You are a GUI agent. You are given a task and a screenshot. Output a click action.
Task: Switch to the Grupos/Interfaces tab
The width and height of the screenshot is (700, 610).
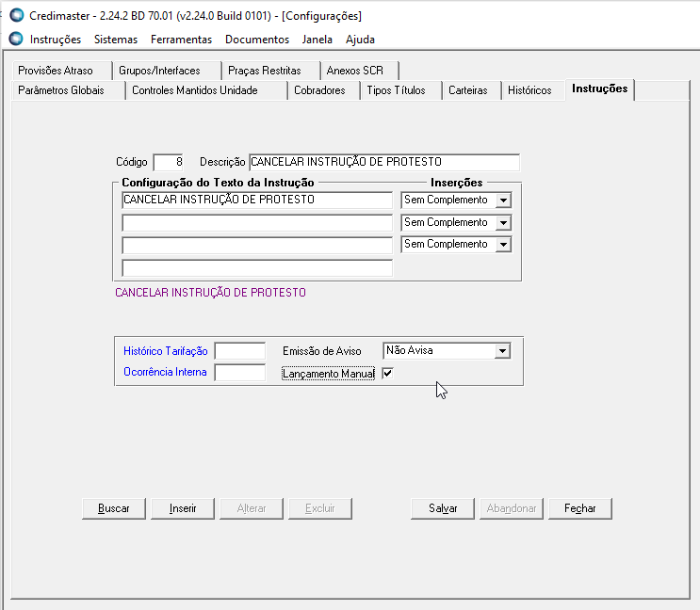pos(167,71)
